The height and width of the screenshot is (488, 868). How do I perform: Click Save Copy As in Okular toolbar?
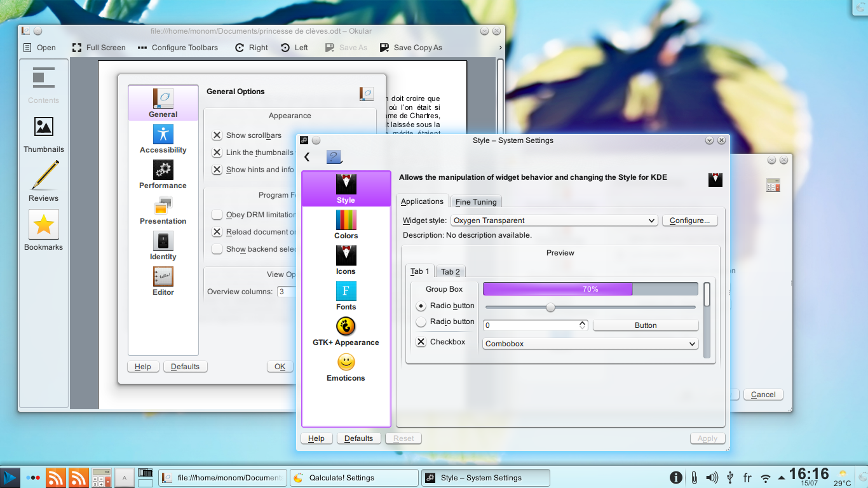point(410,48)
